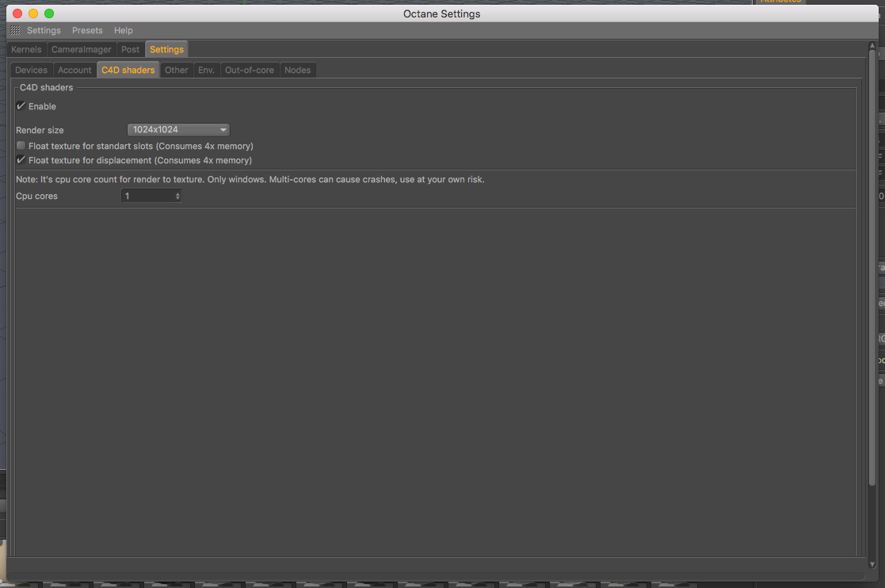Screen dimensions: 885x588
Task: Open the Other sub-tab
Action: coord(176,70)
